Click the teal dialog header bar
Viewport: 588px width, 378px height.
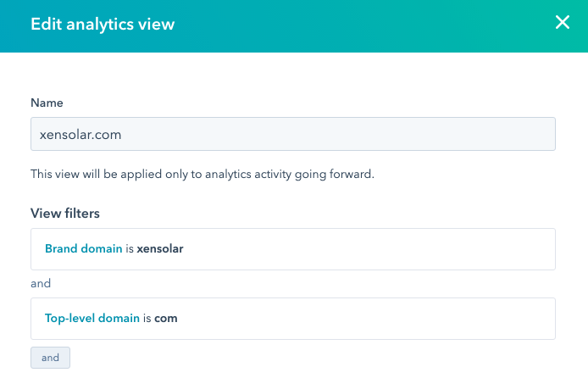click(x=339, y=24)
